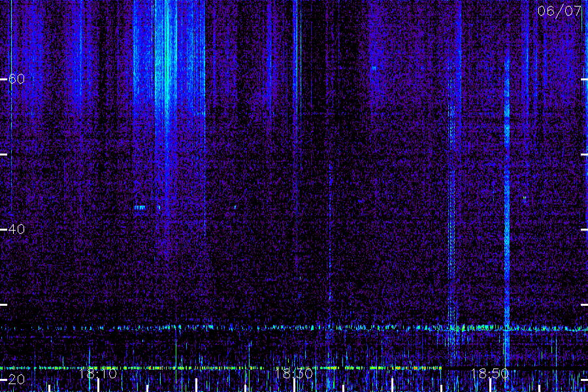Click the 40 frequency axis label
The height and width of the screenshot is (392, 588).
pyautogui.click(x=16, y=229)
